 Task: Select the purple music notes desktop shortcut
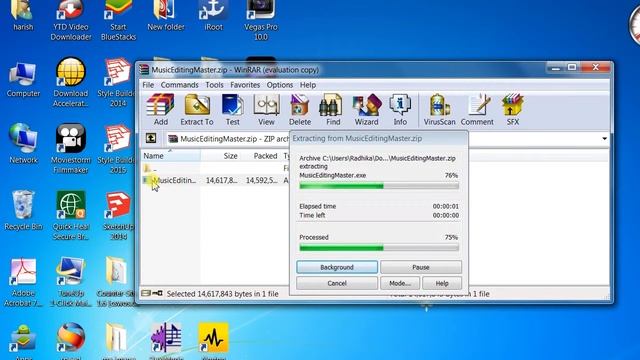166,340
